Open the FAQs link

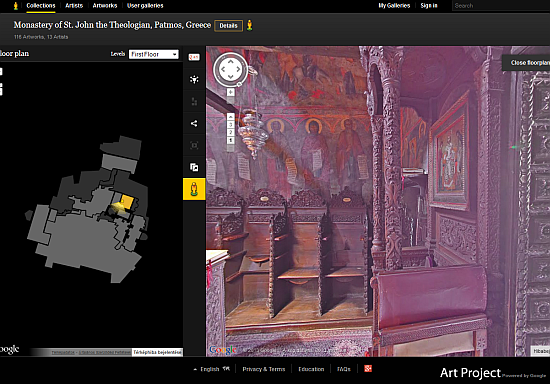343,369
